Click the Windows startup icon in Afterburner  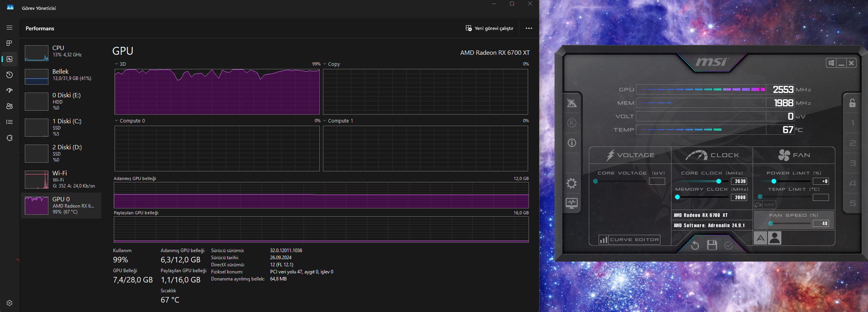(831, 63)
